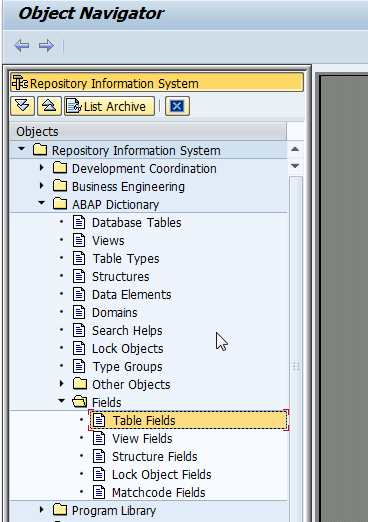Click the Objects column header
The image size is (368, 522).
(x=148, y=131)
